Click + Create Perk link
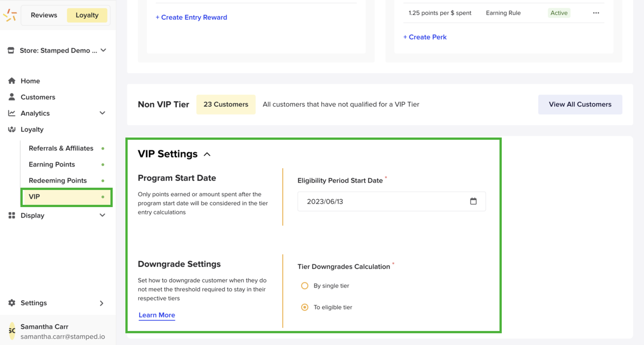Screen dimensions: 644x345 tap(425, 37)
